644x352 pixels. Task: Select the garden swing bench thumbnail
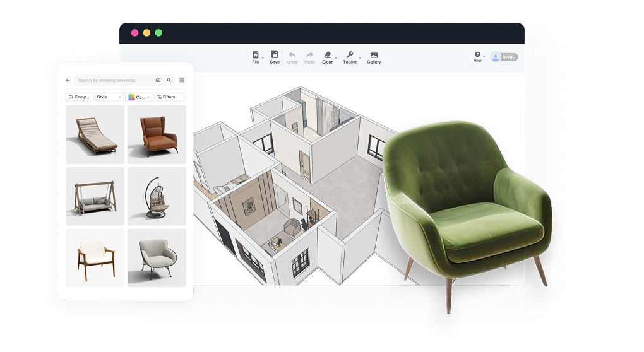(x=95, y=196)
